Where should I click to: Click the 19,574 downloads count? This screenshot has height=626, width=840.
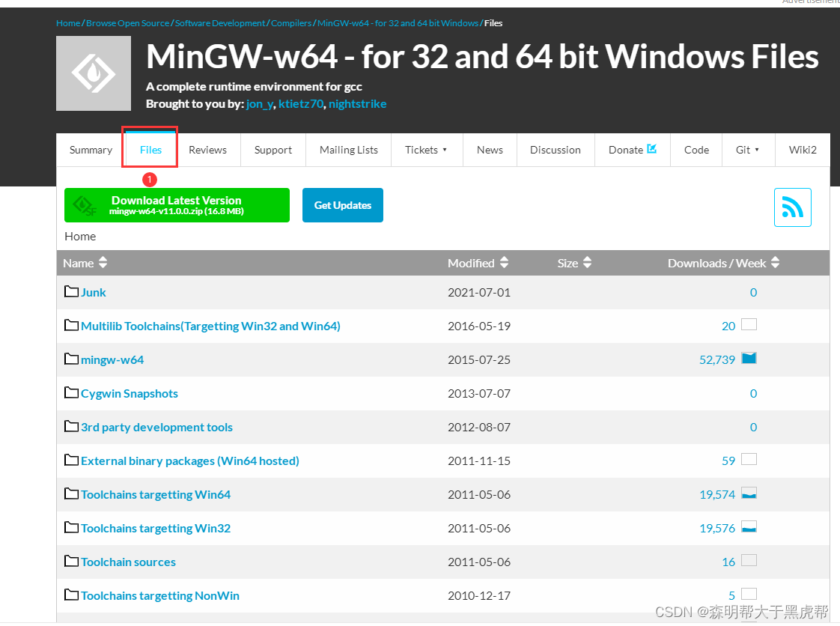click(717, 495)
